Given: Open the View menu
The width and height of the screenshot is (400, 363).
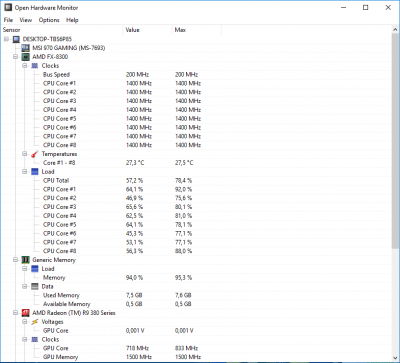Looking at the screenshot, I should (26, 20).
